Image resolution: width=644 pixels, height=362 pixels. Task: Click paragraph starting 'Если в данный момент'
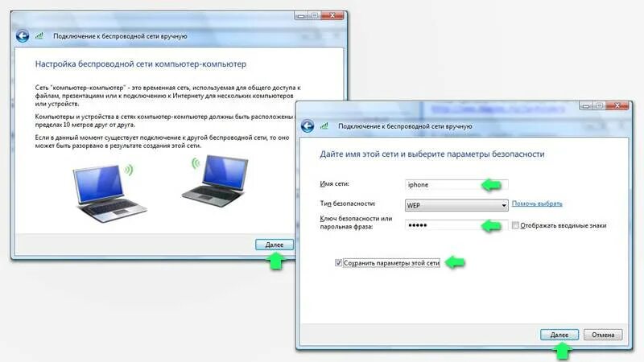click(163, 142)
